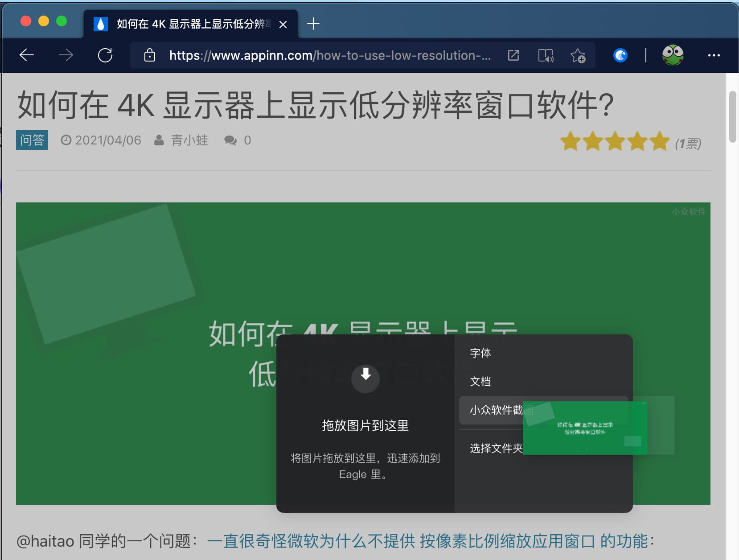739x560 pixels.
Task: Rate the article by clicking the fifth star
Action: [658, 141]
